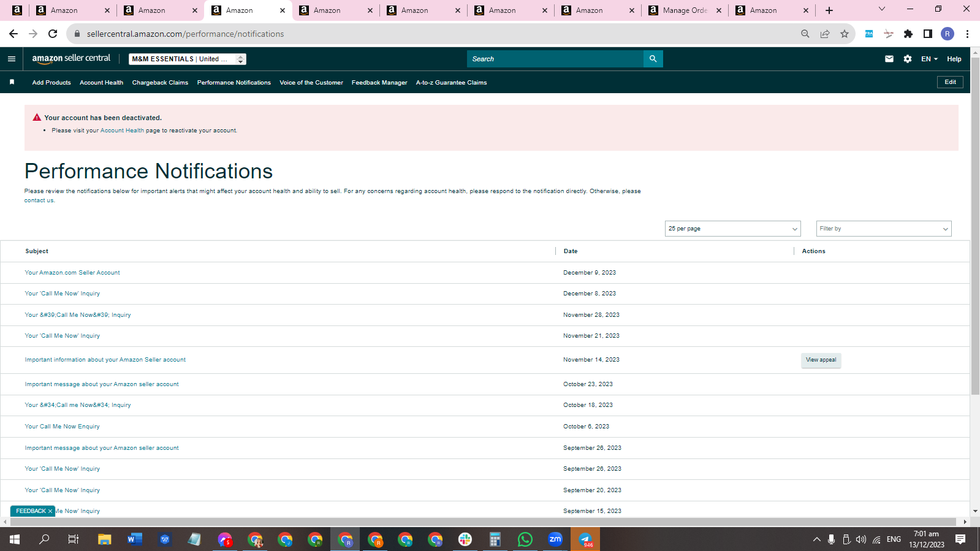Viewport: 980px width, 551px height.
Task: Open the Help link in the header
Action: tap(954, 59)
